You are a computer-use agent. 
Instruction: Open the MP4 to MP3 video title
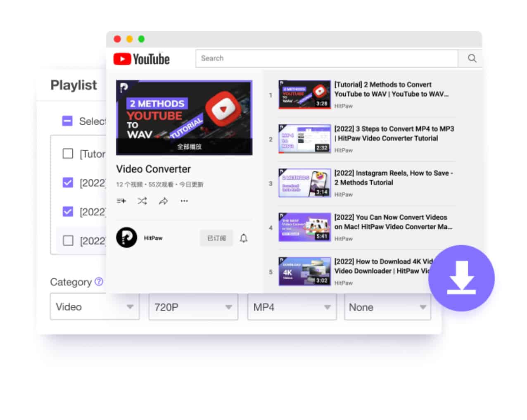(x=394, y=133)
